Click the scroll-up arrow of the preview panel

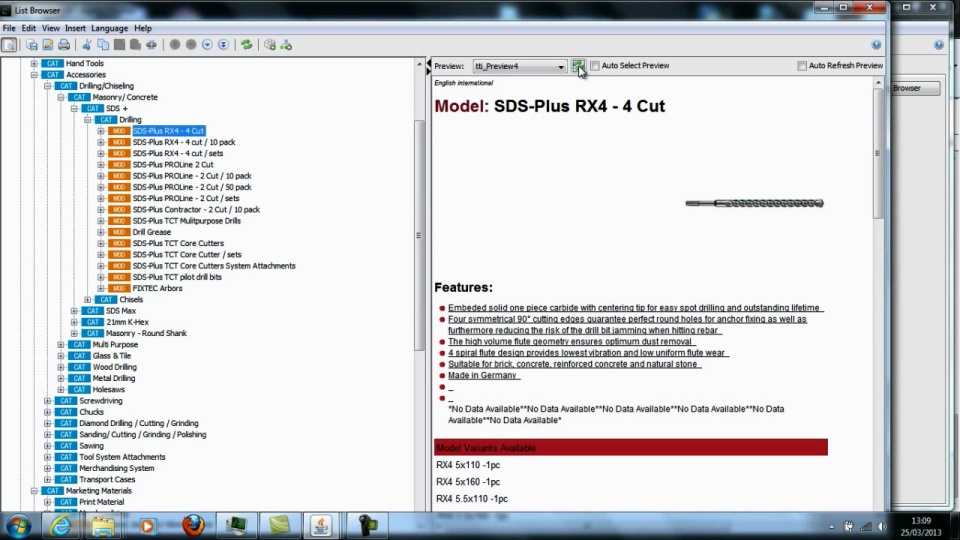point(878,82)
